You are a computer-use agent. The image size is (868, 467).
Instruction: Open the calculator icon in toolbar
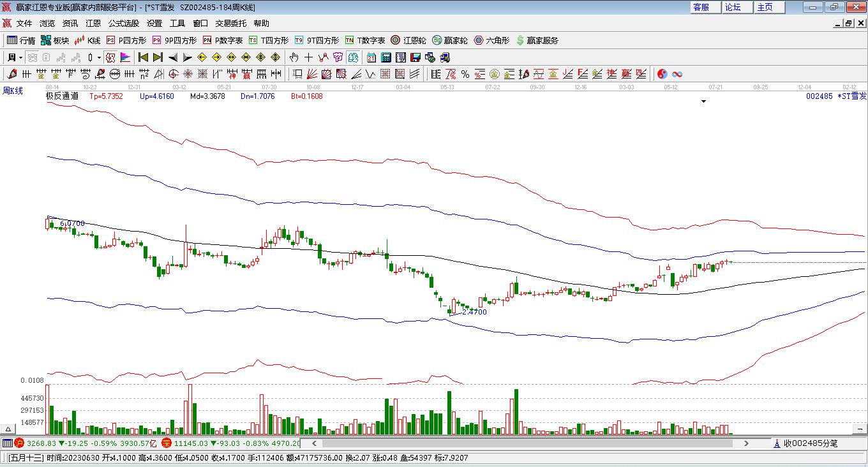385,57
